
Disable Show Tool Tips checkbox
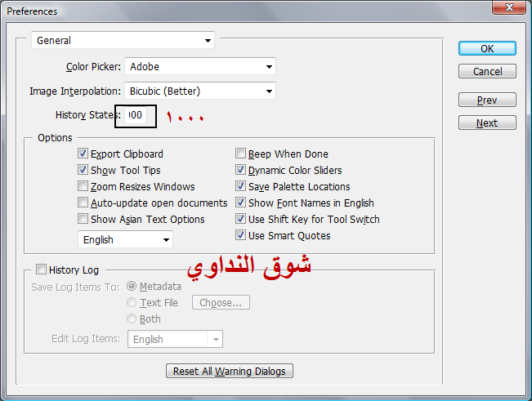[x=83, y=170]
